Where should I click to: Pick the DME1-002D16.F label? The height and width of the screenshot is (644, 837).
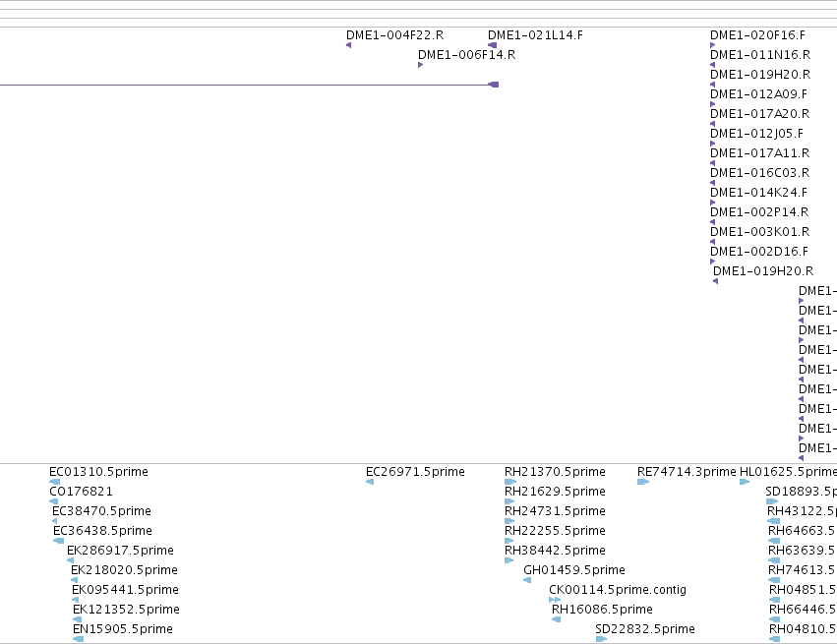(x=759, y=252)
